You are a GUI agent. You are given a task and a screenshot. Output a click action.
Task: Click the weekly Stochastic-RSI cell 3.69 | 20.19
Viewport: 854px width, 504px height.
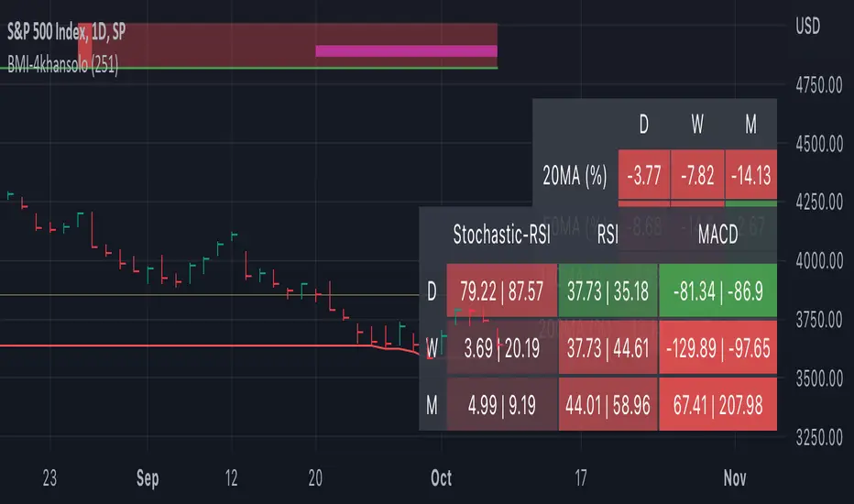(x=501, y=347)
